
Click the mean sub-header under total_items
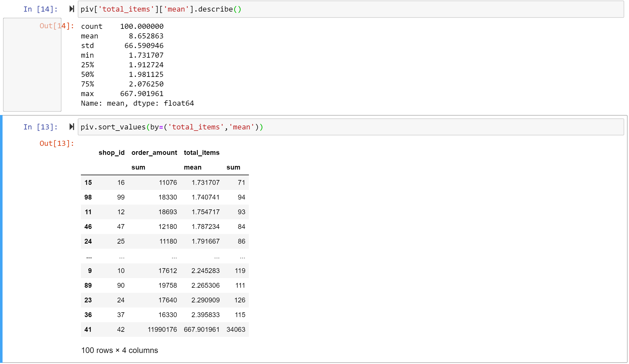click(x=193, y=167)
